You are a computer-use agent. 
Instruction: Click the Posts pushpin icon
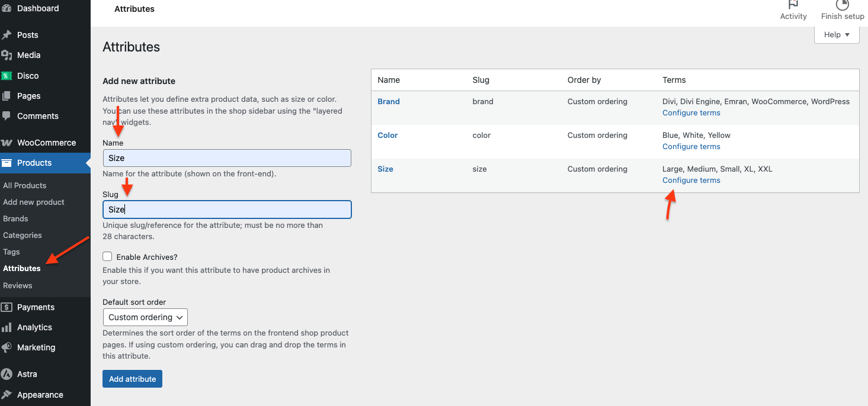7,35
